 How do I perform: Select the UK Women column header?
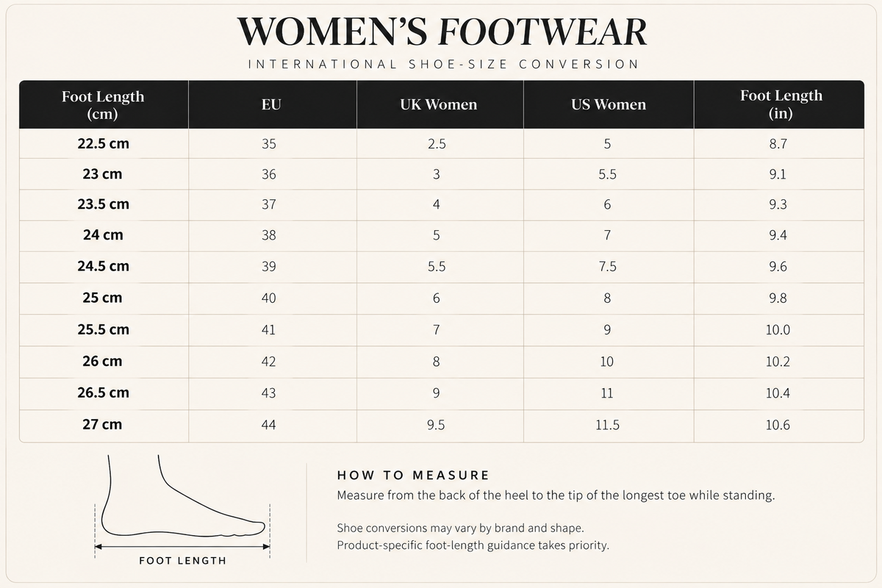click(439, 104)
